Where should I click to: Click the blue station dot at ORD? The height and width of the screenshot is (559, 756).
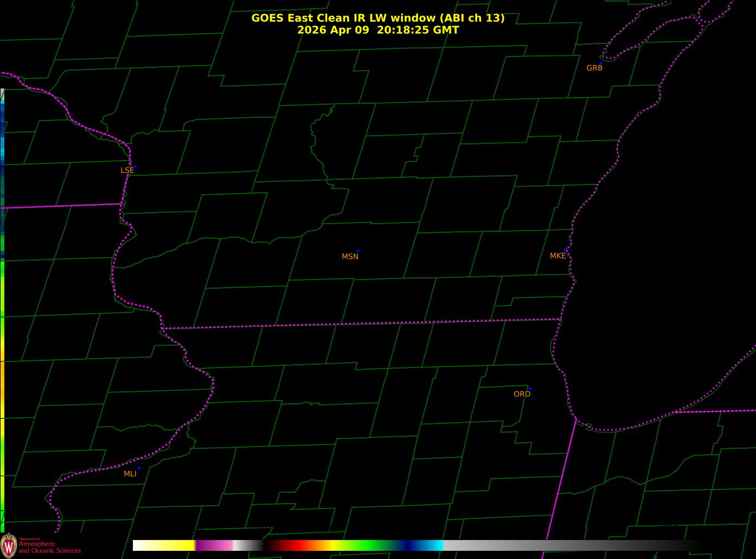(529, 389)
